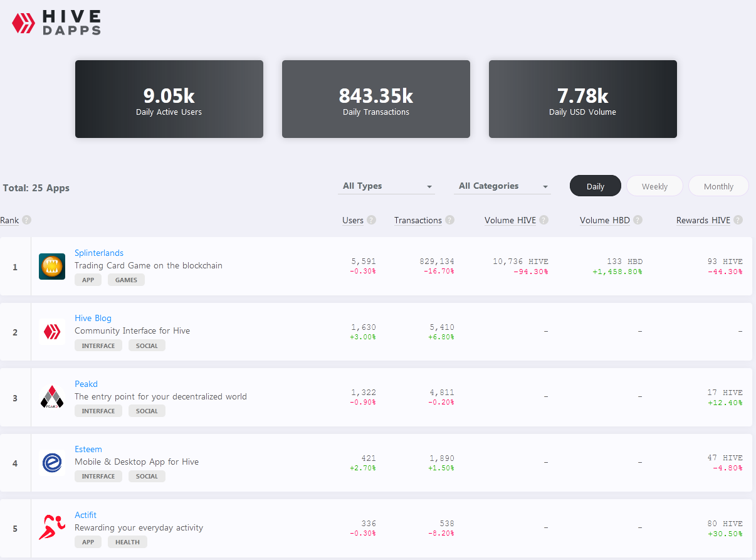Open the Esteem app icon
This screenshot has height=560, width=756.
pyautogui.click(x=52, y=463)
